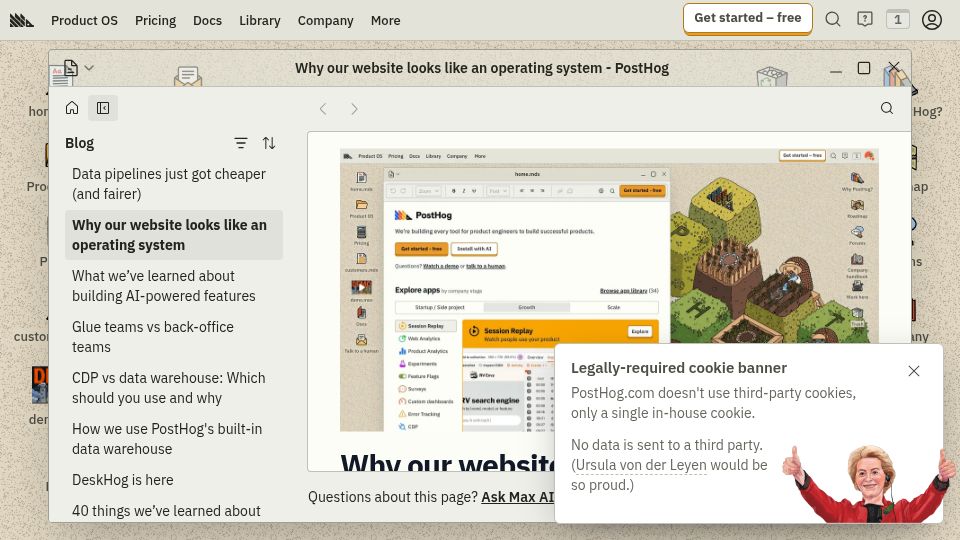Search within the blog window
960x540 pixels.
(887, 108)
